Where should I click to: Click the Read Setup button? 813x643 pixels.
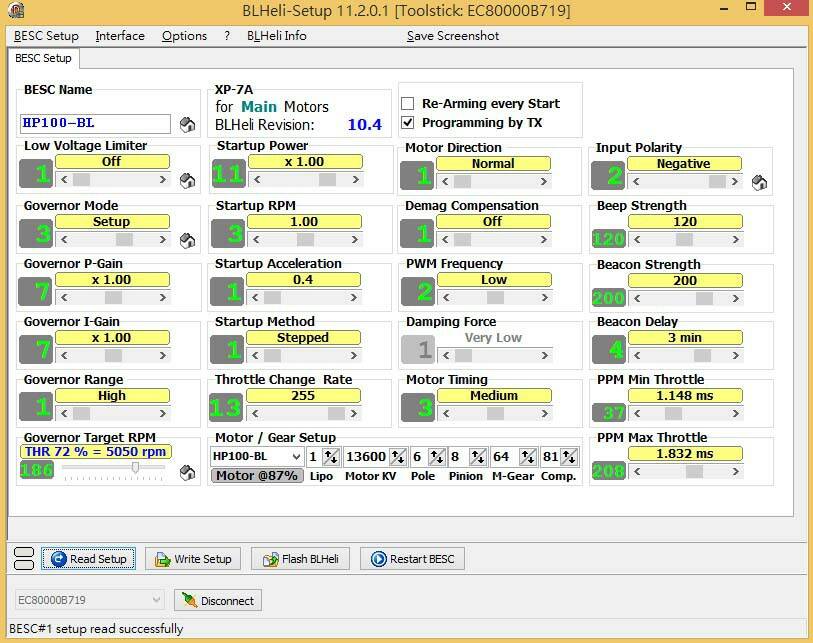tap(89, 559)
